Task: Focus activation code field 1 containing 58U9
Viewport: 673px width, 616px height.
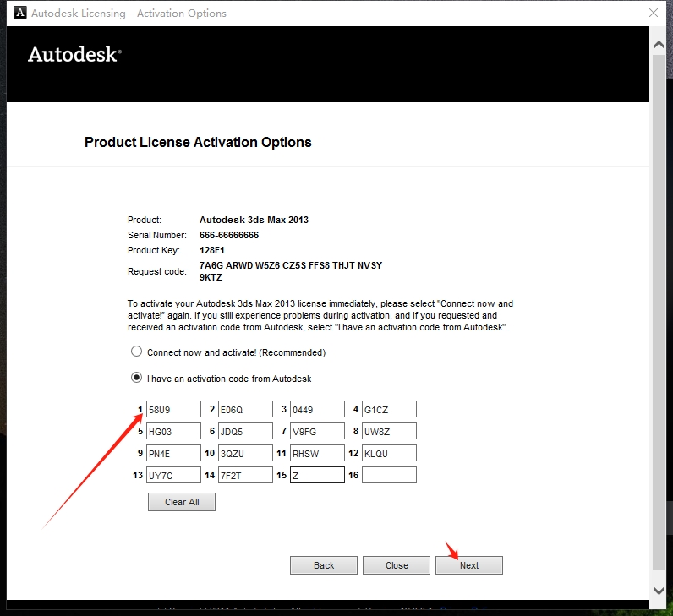Action: (173, 410)
